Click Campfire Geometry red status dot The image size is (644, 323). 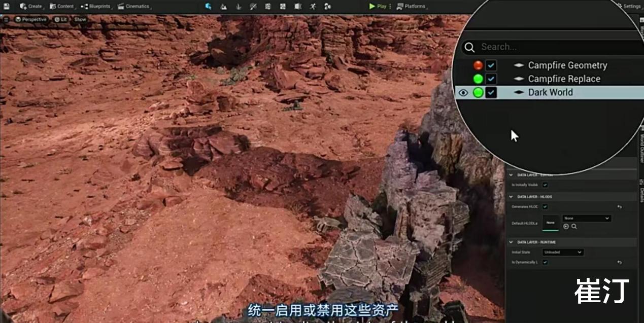(x=478, y=65)
